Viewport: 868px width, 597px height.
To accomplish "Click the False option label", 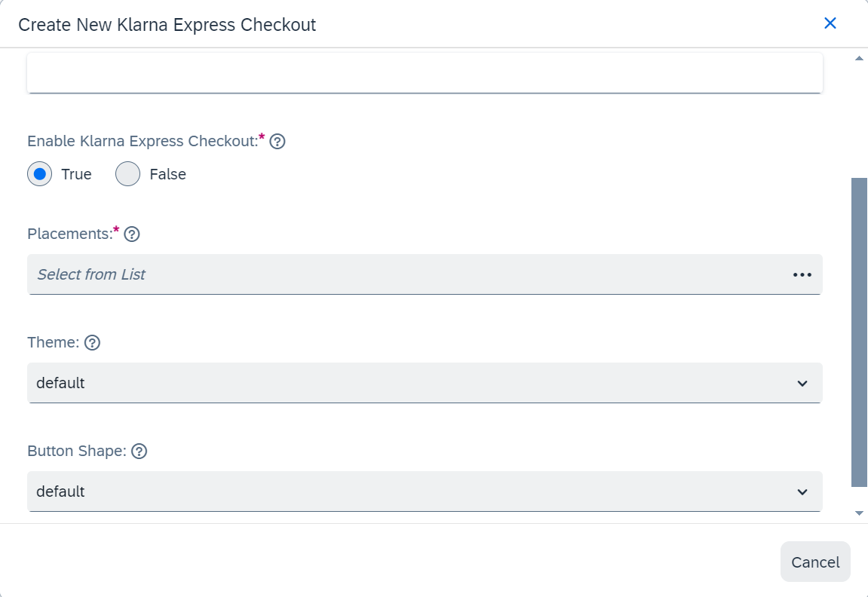I will (x=167, y=174).
